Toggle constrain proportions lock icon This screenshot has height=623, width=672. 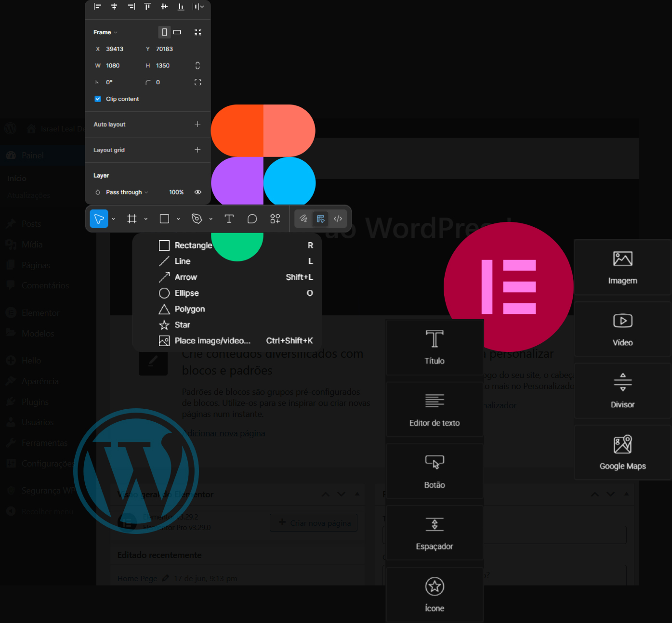198,65
